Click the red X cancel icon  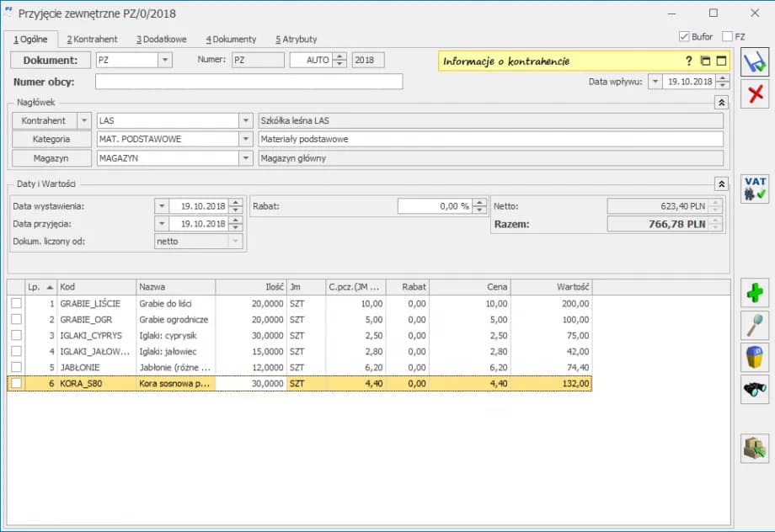click(754, 94)
